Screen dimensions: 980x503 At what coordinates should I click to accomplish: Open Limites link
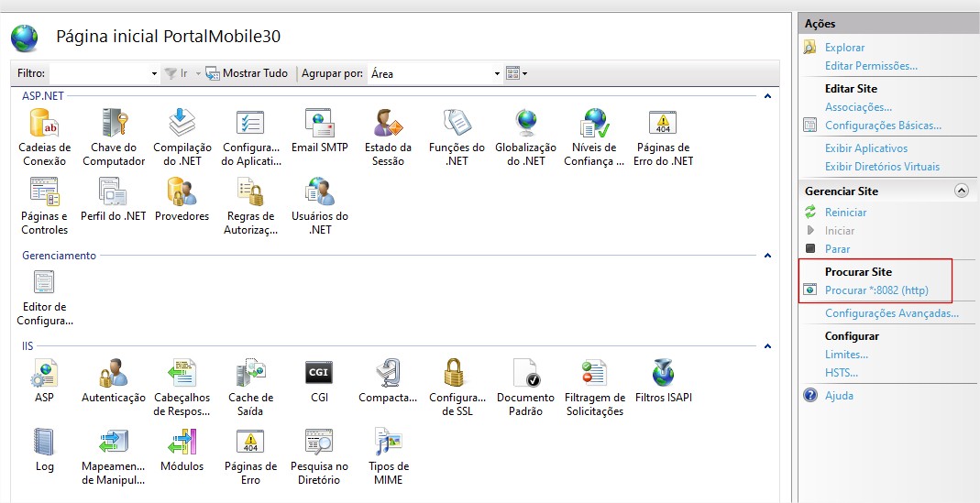846,355
